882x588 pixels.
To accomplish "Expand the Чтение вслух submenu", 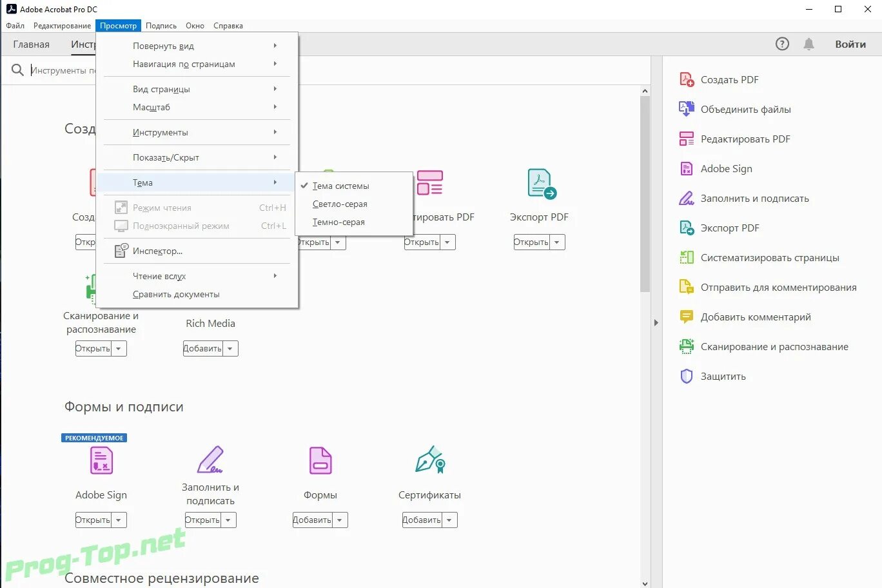I will click(x=197, y=276).
